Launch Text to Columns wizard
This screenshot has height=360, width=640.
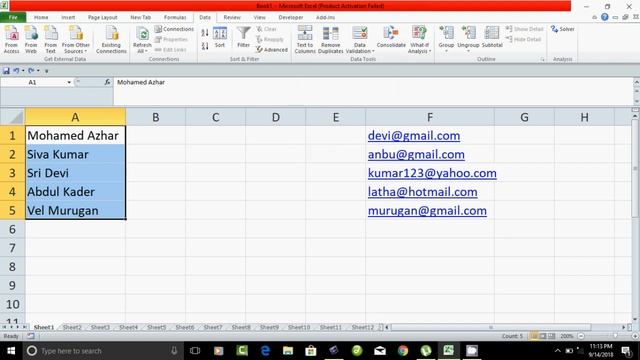pyautogui.click(x=305, y=39)
